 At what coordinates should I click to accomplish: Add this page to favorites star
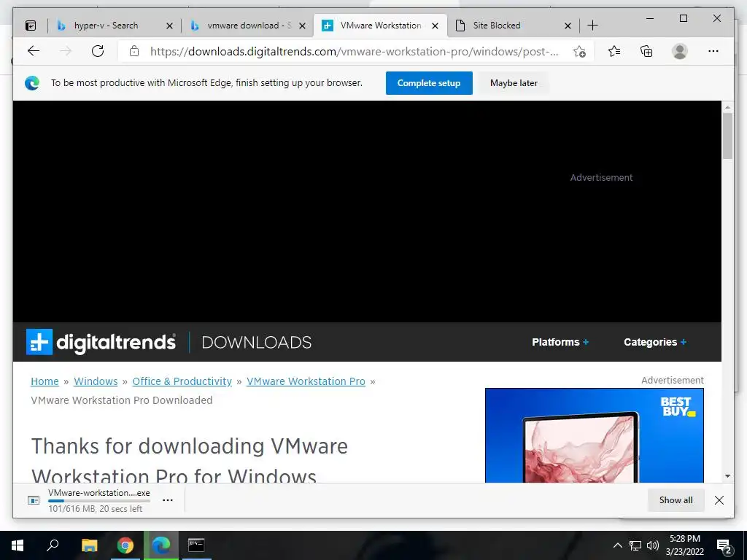(x=579, y=52)
